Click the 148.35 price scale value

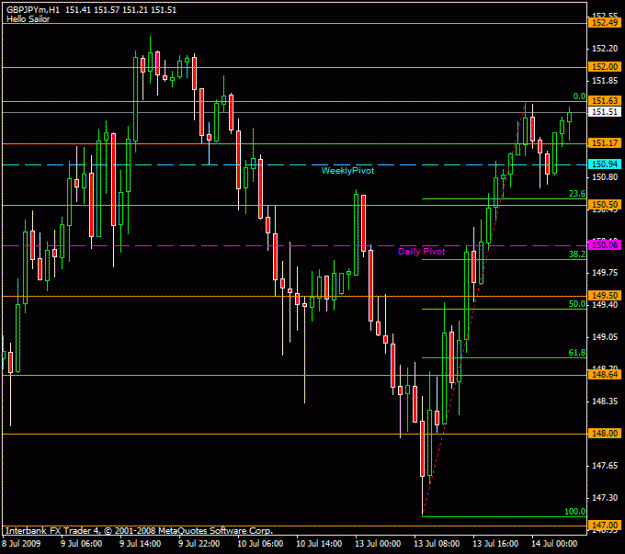point(605,401)
